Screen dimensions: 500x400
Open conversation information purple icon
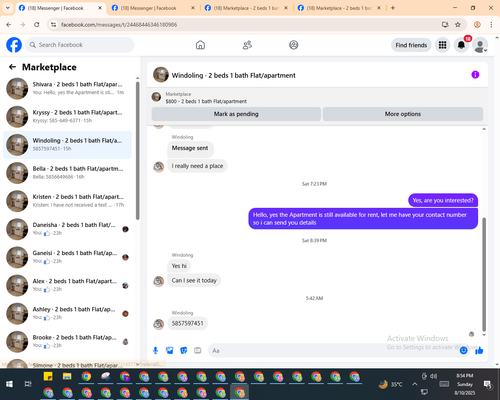[475, 75]
